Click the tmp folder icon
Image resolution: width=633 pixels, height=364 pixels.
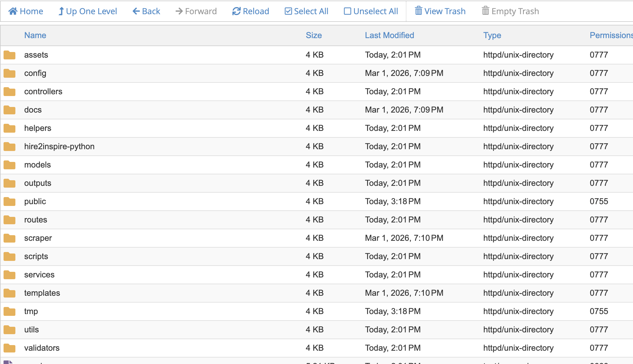10,311
